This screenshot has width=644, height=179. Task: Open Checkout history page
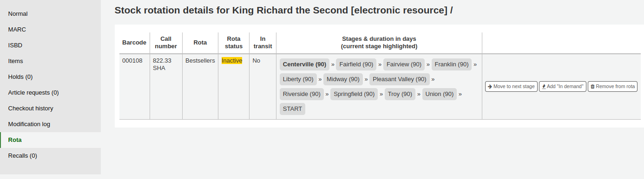click(x=50, y=109)
